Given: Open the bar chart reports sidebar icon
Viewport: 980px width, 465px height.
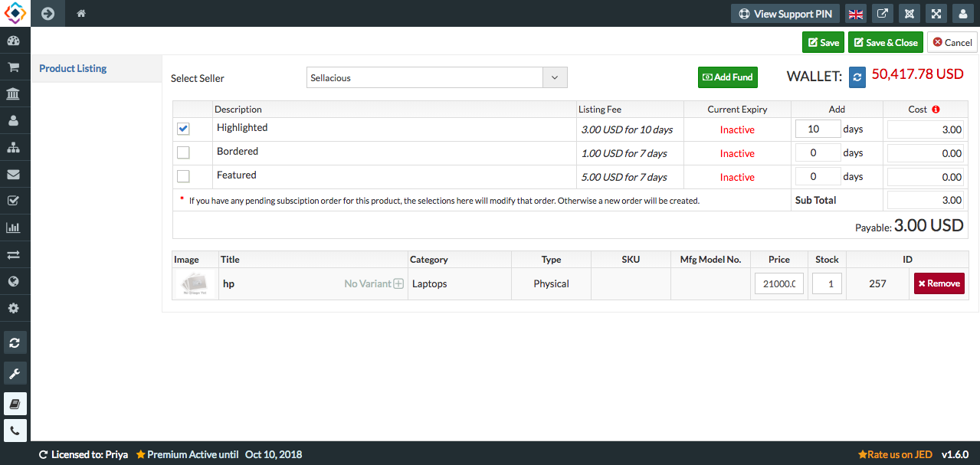Looking at the screenshot, I should [x=14, y=228].
